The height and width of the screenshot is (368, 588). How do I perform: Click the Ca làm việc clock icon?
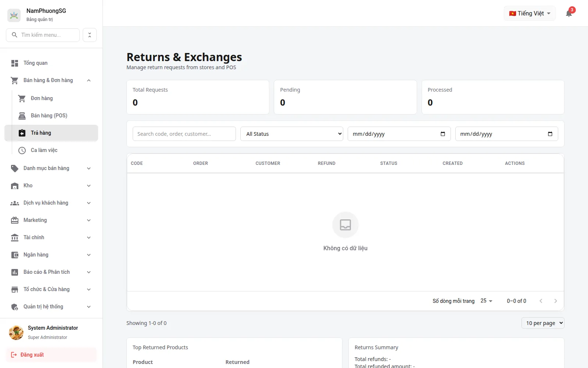click(x=22, y=151)
